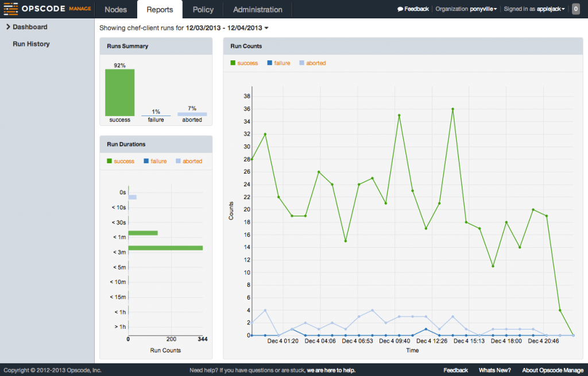Open the Administration tab

[x=257, y=9]
